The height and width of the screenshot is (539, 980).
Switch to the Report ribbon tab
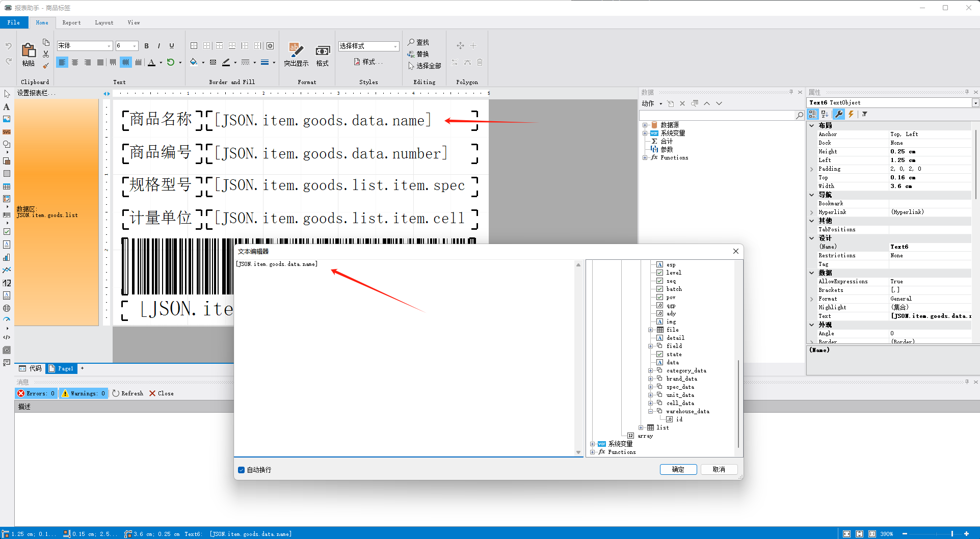(x=71, y=22)
